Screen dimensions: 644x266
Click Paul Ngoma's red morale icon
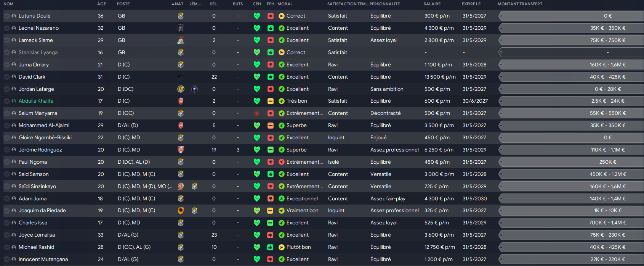(282, 162)
